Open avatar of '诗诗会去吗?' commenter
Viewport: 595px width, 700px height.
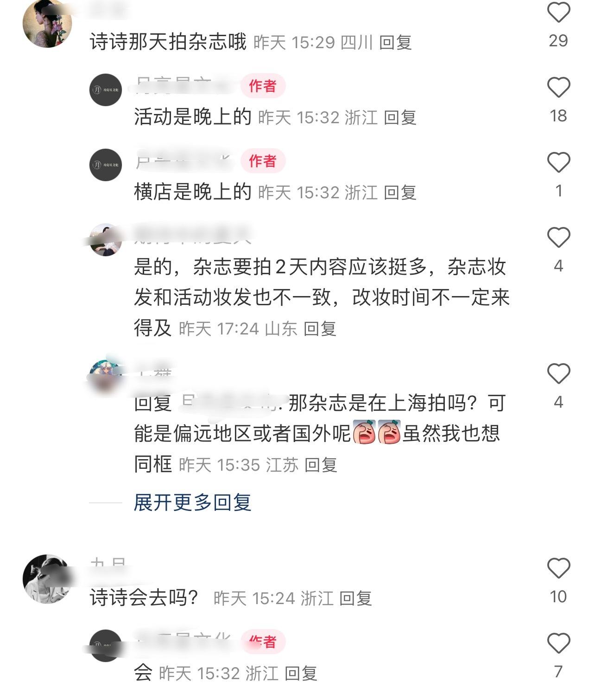[x=47, y=579]
